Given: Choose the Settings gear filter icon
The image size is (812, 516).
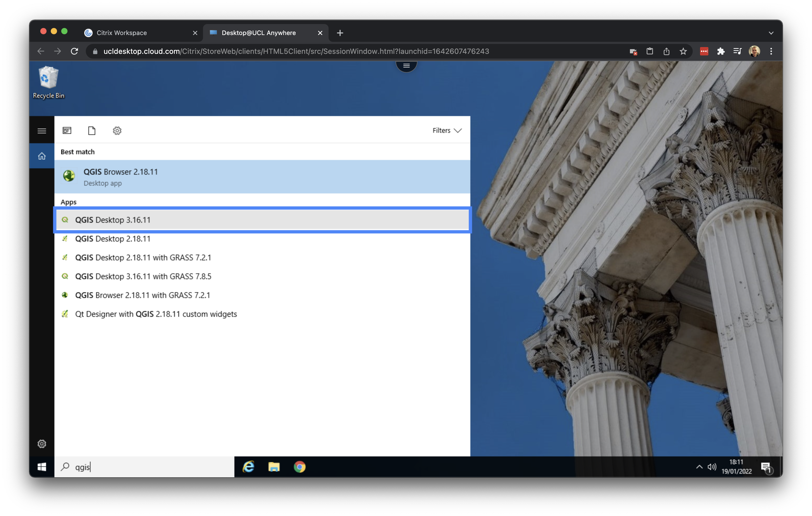Looking at the screenshot, I should click(x=117, y=130).
